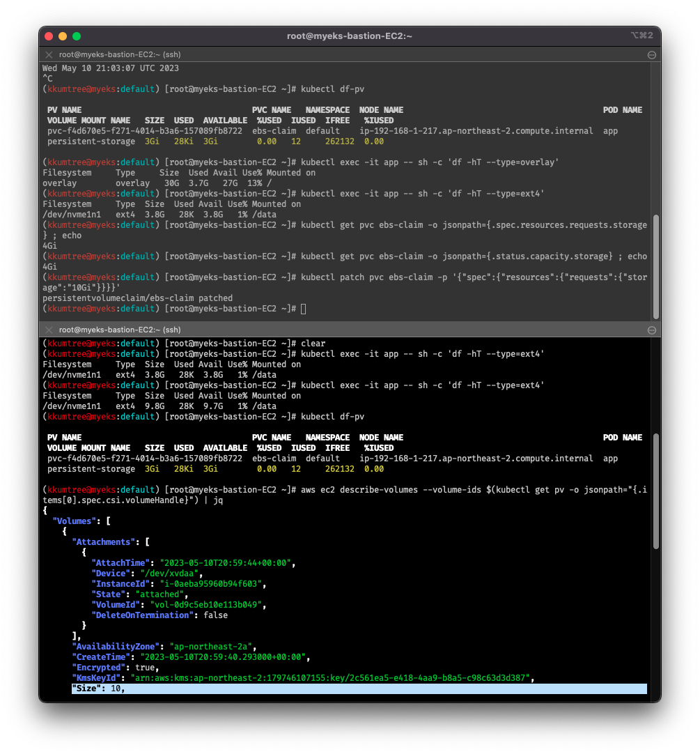700x754 pixels.
Task: Click the KmsKeyId ARN value
Action: click(330, 678)
